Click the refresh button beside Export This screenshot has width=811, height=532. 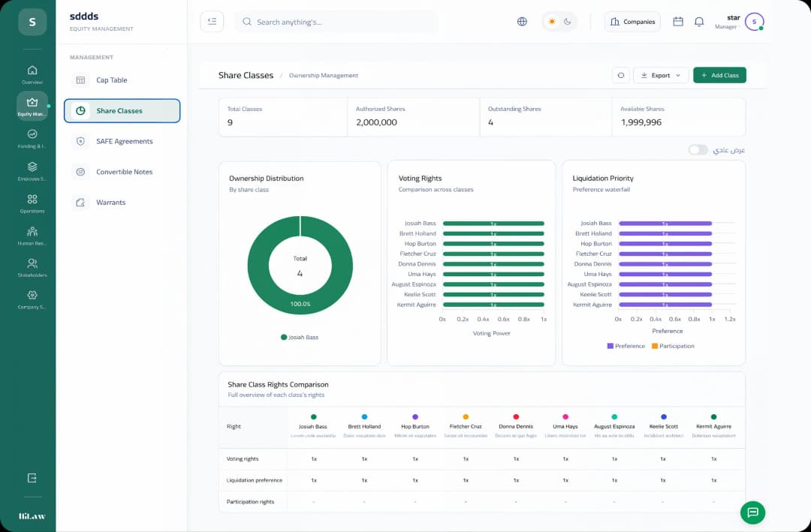(x=621, y=75)
